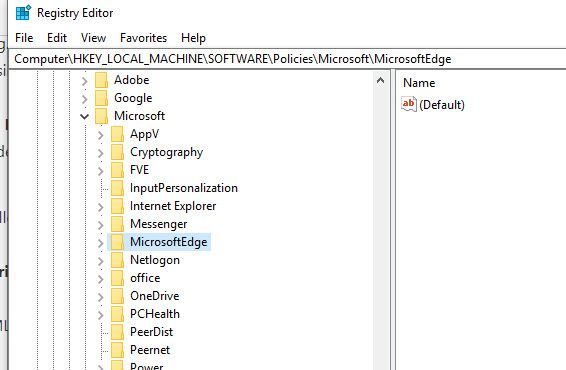Click the Adobe folder icon
The height and width of the screenshot is (370, 566).
pyautogui.click(x=101, y=80)
